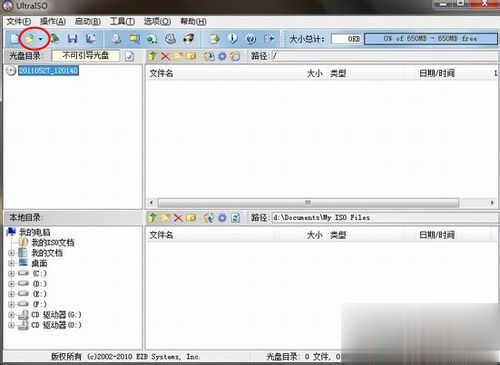Viewport: 500px width, 365px height.
Task: Click the Add files icon in main toolbar
Action: [x=215, y=39]
